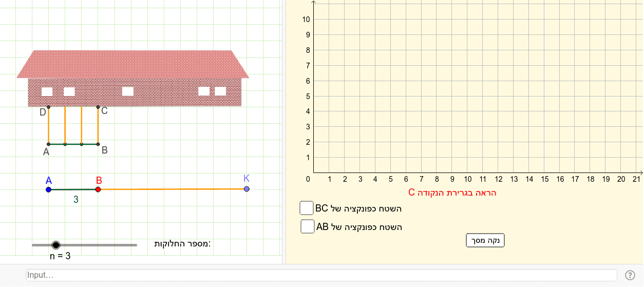
Task: Click the y-axis label 5 on the graph
Action: coord(308,96)
